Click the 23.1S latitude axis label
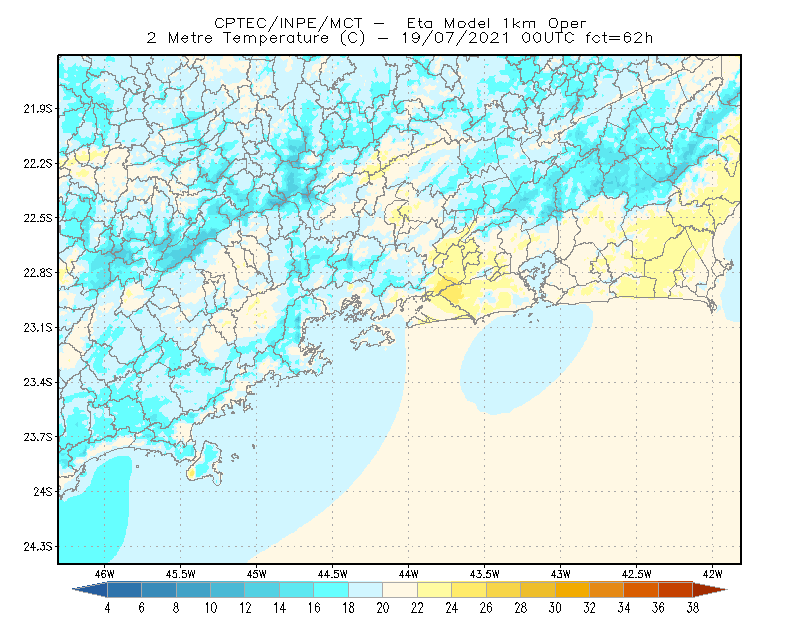This screenshot has height=618, width=800. click(38, 328)
